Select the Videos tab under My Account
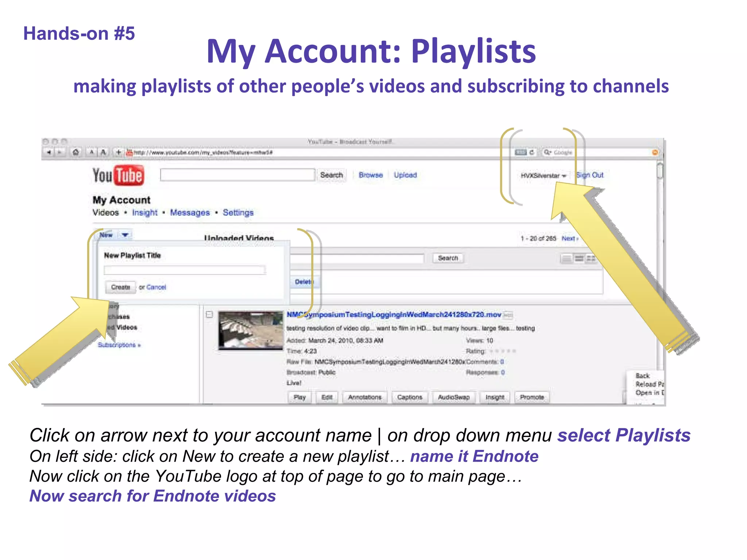Screen dimensions: 747x560 pos(106,213)
